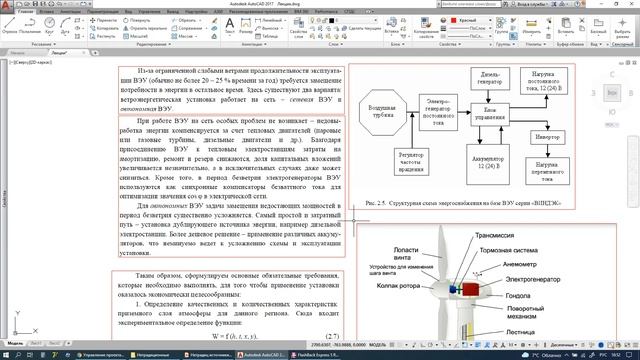
Task: Click the new drawing tab plus button
Action: [95, 53]
